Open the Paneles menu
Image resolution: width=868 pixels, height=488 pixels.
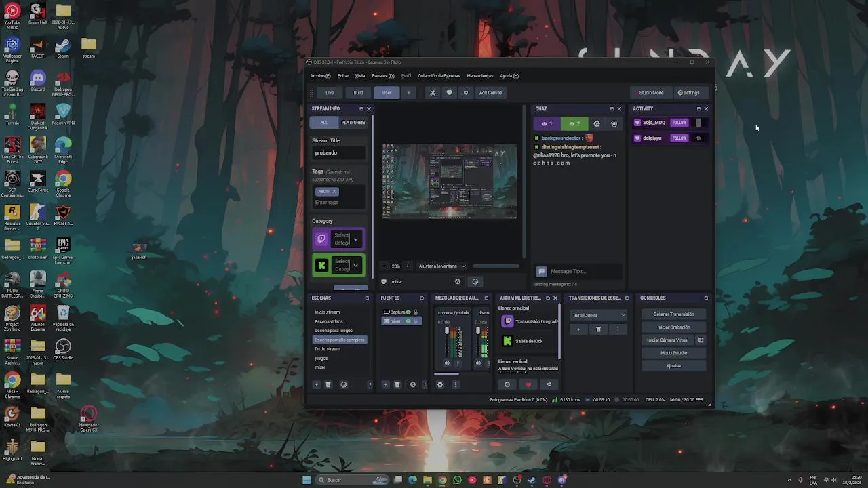[x=382, y=76]
